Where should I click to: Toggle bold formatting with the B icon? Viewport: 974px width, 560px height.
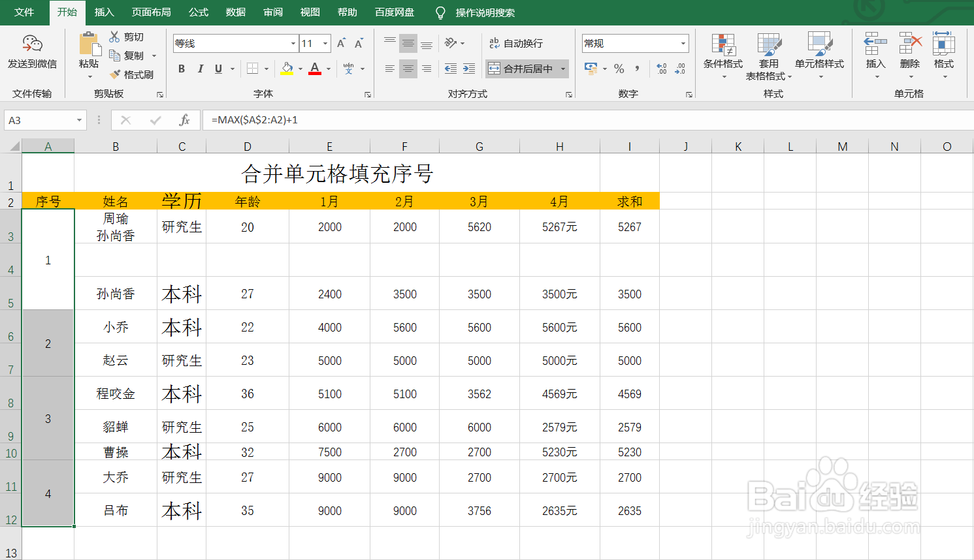(182, 69)
